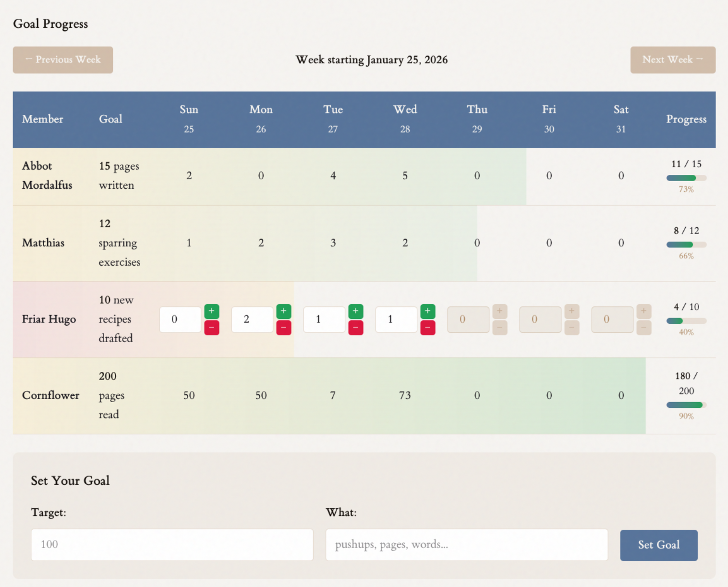This screenshot has height=587, width=728.
Task: Click Abbot Mordalfus's 11/15 progress label
Action: pyautogui.click(x=686, y=164)
